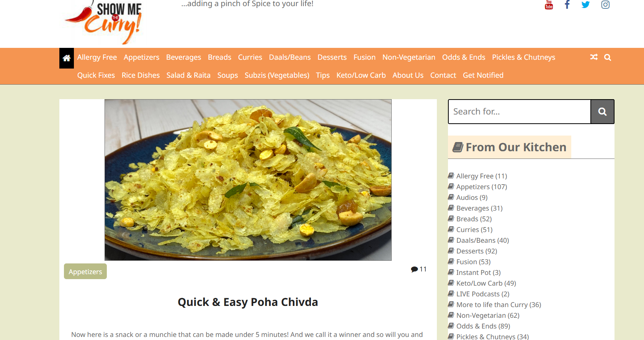Select Keto/Low Carb in navigation
Image resolution: width=644 pixels, height=340 pixels.
click(361, 75)
